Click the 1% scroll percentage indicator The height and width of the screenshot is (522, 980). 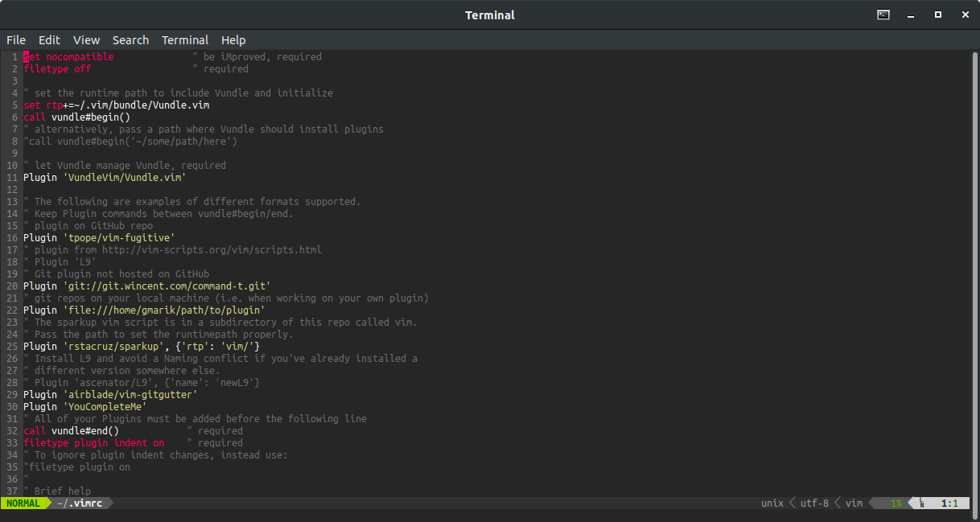coord(896,504)
